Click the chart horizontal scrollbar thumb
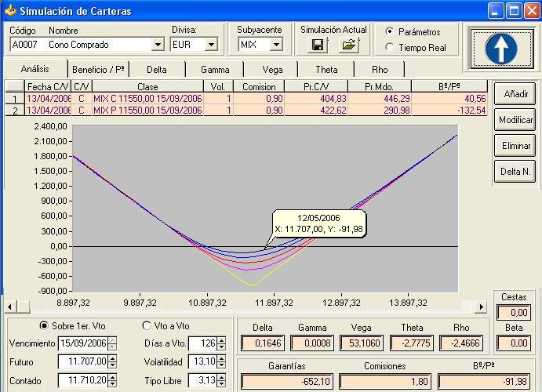Image resolution: width=542 pixels, height=392 pixels. 24,307
